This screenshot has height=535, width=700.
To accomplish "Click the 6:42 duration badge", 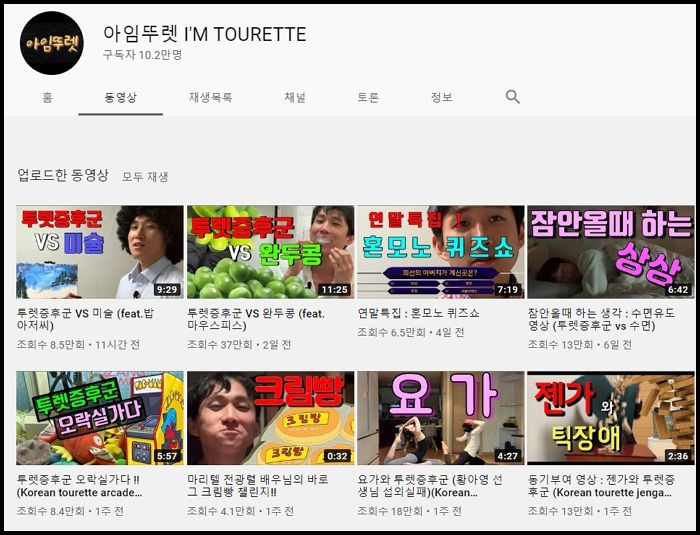I will tap(678, 290).
